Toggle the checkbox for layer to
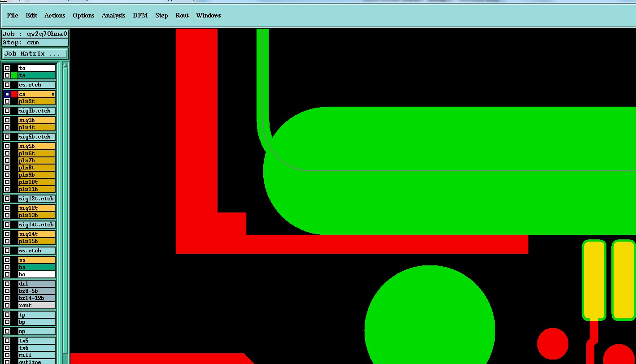636x364 pixels. pos(7,68)
